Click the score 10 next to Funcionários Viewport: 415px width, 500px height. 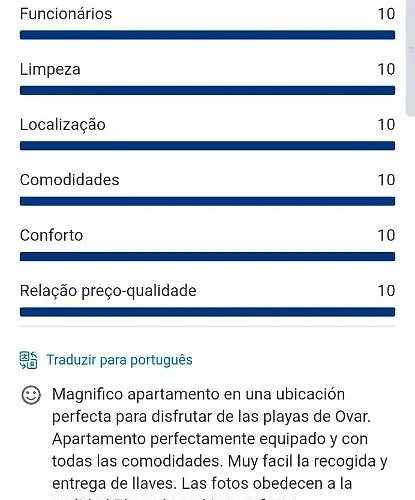tap(386, 14)
